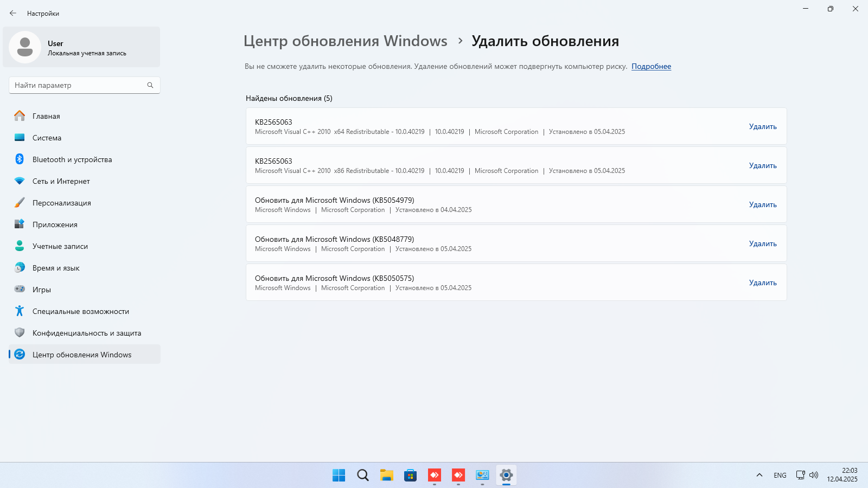Click the title Обновить для Microsoft Windows (KB5054979)
Image resolution: width=868 pixels, height=488 pixels.
click(x=335, y=200)
